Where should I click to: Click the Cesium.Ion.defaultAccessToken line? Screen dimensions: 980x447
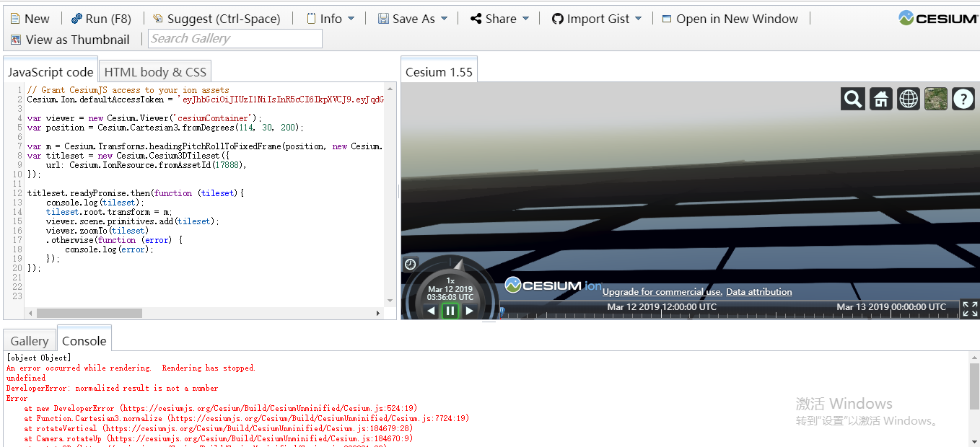click(x=206, y=99)
